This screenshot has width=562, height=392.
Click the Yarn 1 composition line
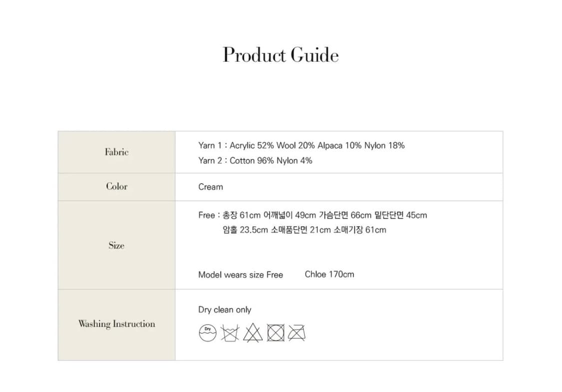[301, 146]
